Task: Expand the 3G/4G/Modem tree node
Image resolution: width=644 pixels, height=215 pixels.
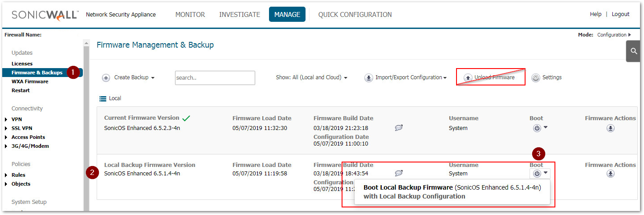Action: (6, 146)
